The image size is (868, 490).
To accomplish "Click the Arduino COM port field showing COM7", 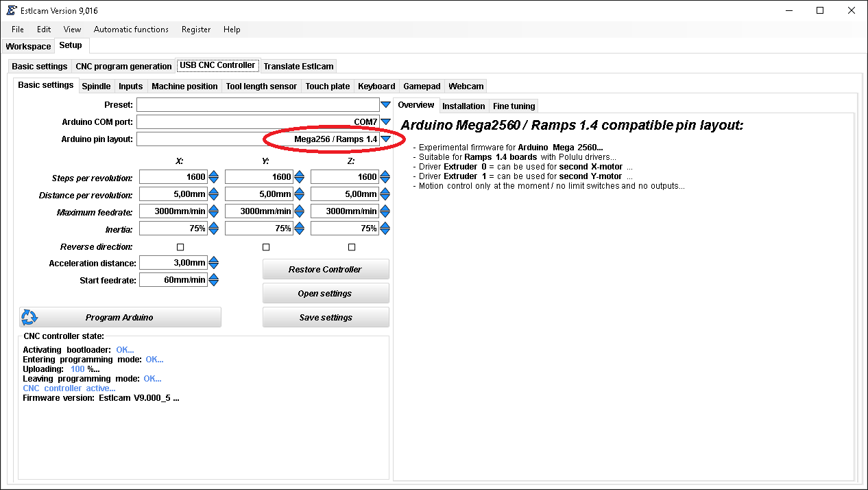I will click(258, 121).
